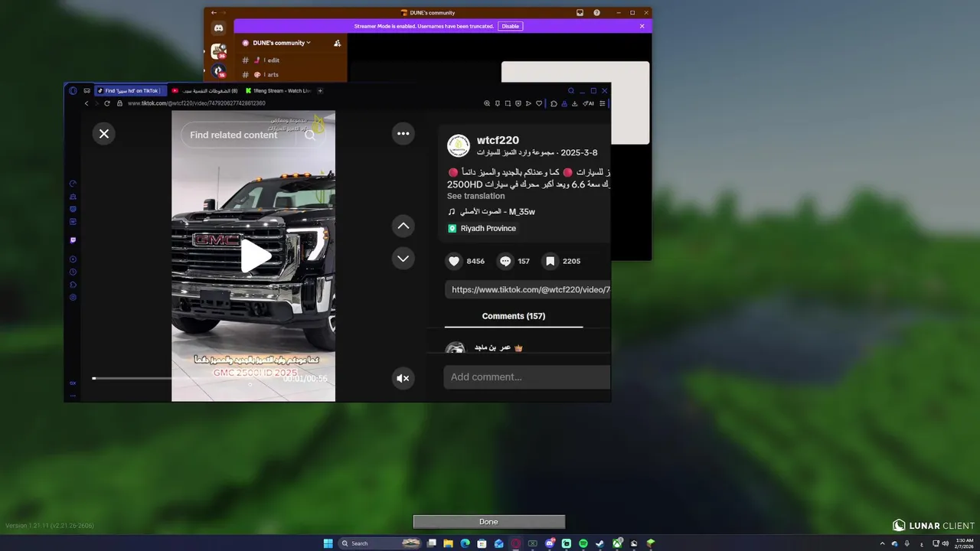Open extensions cube icon in sidebar
The height and width of the screenshot is (551, 980).
click(73, 285)
